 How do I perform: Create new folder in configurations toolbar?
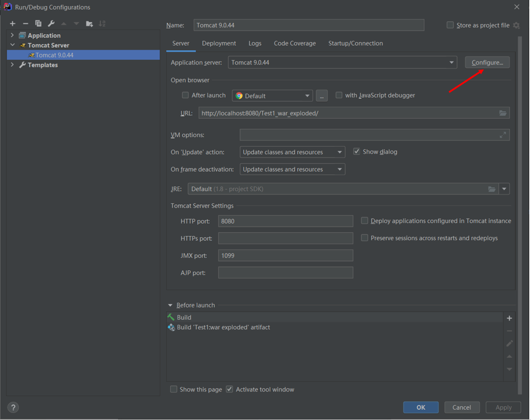coord(90,23)
